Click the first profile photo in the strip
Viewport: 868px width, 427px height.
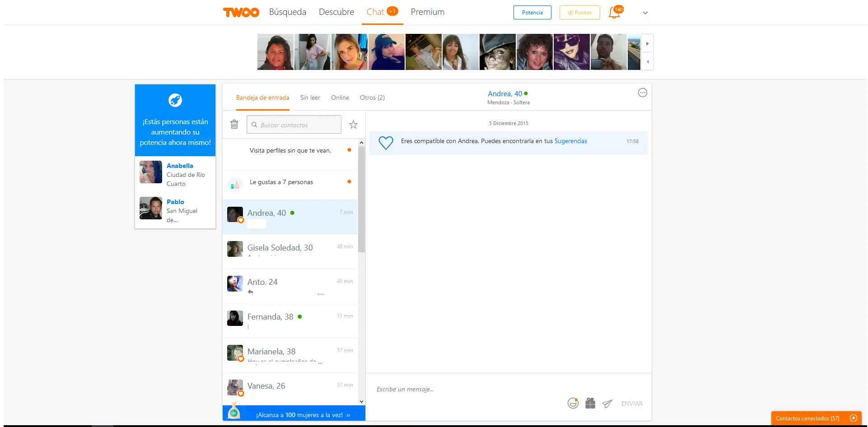click(x=275, y=52)
